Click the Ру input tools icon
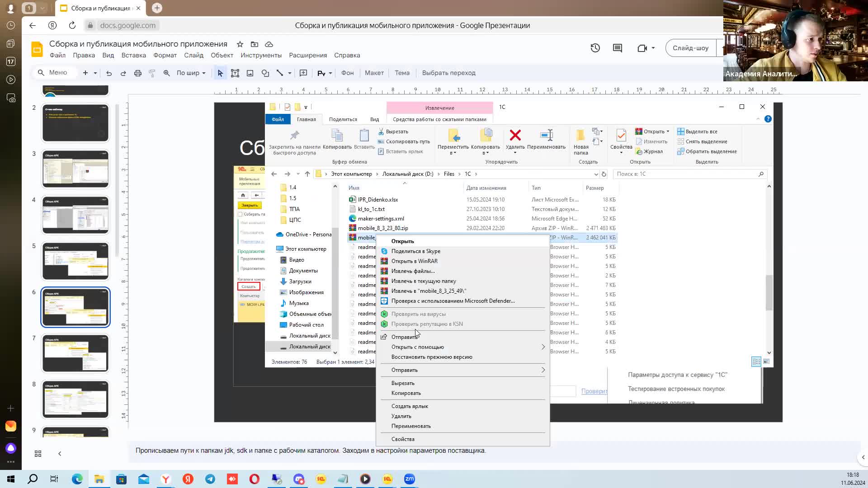The height and width of the screenshot is (488, 868). [321, 73]
